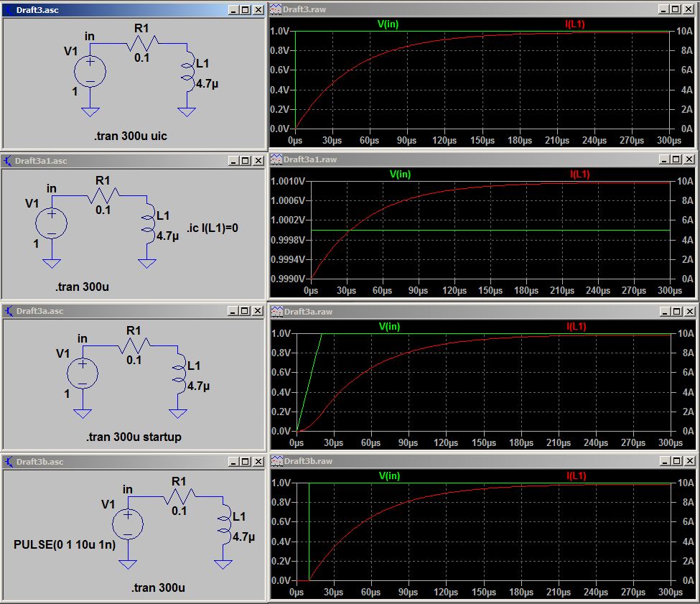The height and width of the screenshot is (604, 700).
Task: Click the Draft3a.raw waveform window icon
Action: (x=277, y=312)
